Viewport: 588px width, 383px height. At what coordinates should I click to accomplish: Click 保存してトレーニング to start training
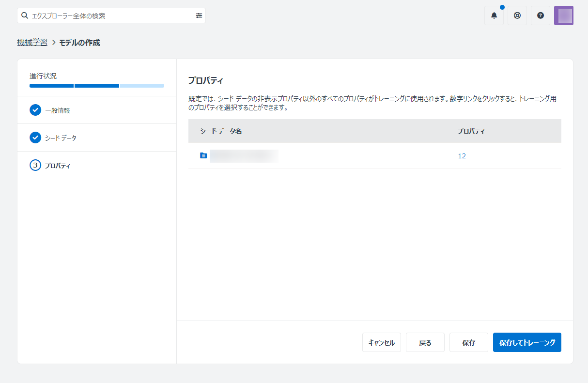pyautogui.click(x=527, y=342)
